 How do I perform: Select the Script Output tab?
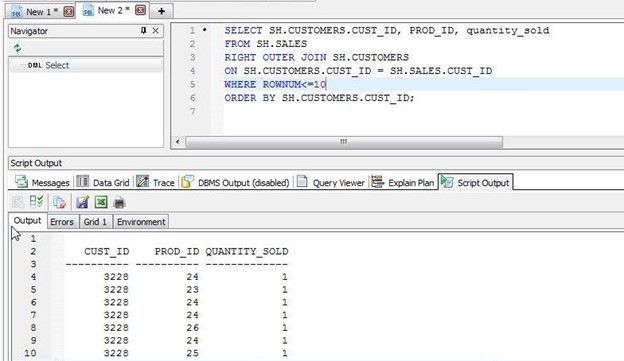(x=476, y=182)
